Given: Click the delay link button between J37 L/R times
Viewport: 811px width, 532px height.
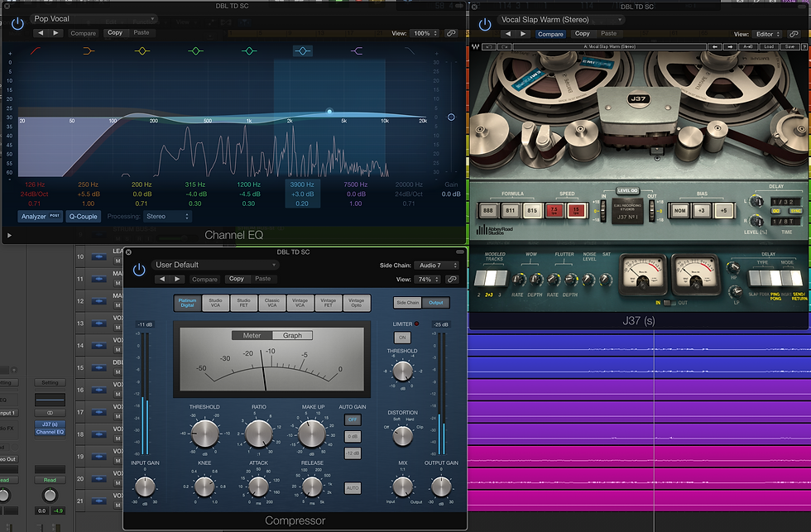Looking at the screenshot, I should click(776, 211).
